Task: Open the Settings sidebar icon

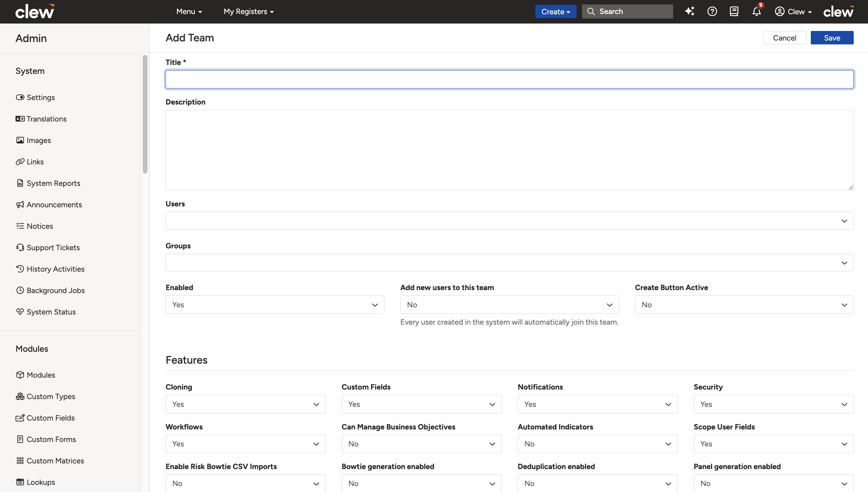Action: (x=20, y=97)
